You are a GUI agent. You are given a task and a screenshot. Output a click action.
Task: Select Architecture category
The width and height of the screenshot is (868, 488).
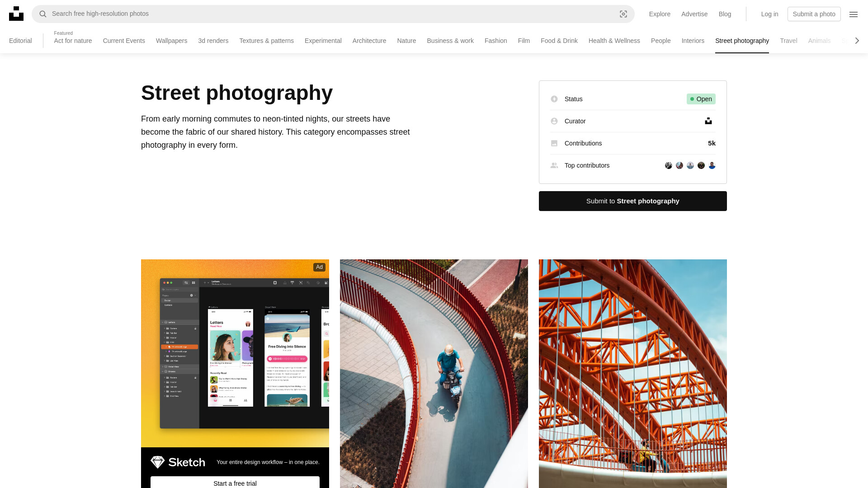coord(369,41)
